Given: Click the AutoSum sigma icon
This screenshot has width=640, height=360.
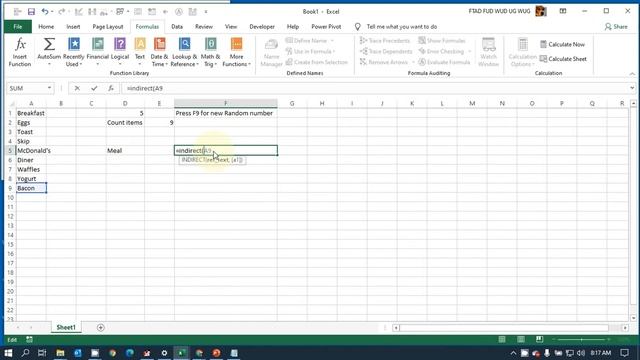Looking at the screenshot, I should click(49, 44).
